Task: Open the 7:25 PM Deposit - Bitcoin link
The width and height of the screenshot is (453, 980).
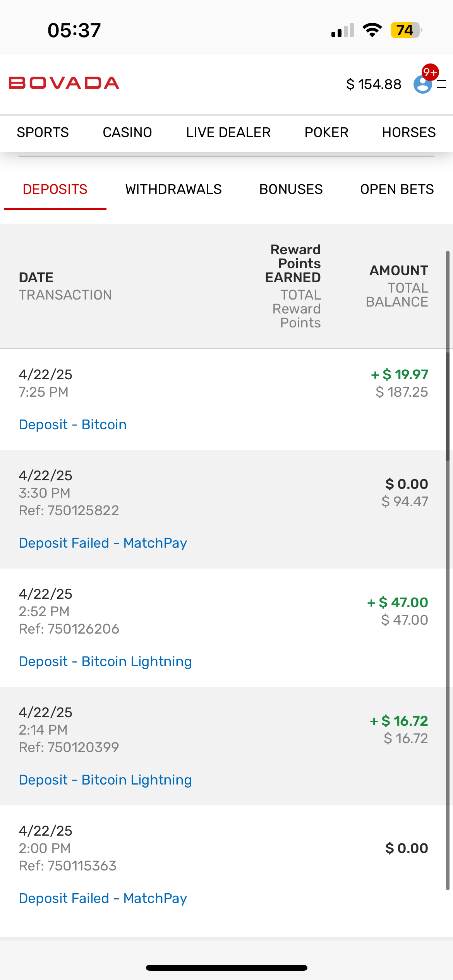Action: [73, 425]
